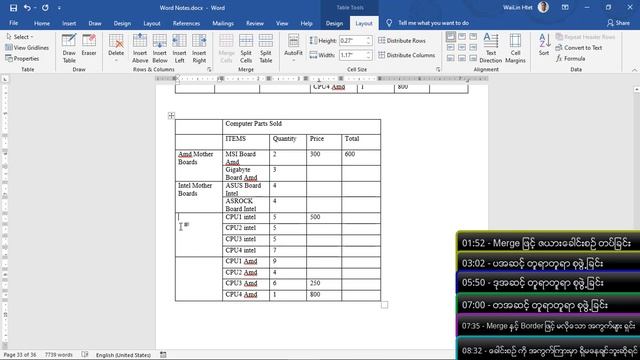This screenshot has width=640, height=360.
Task: Collapse the ribbon with the chevron
Action: click(634, 70)
